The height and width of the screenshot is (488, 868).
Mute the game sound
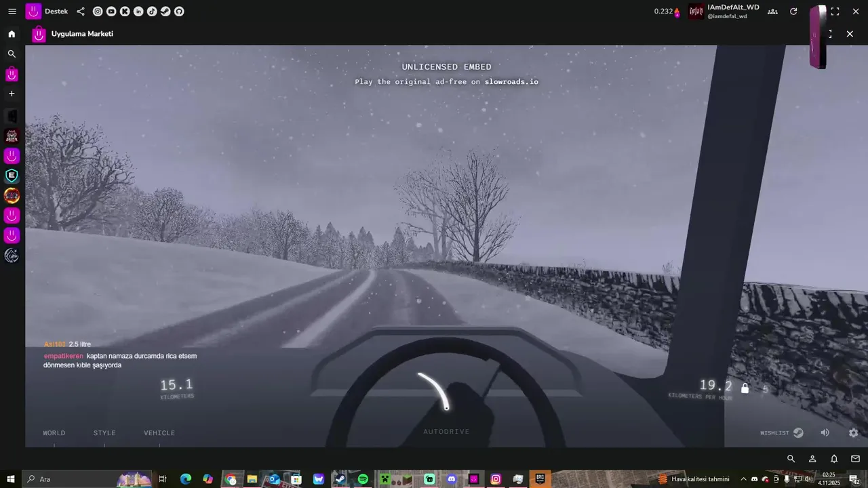click(x=825, y=433)
